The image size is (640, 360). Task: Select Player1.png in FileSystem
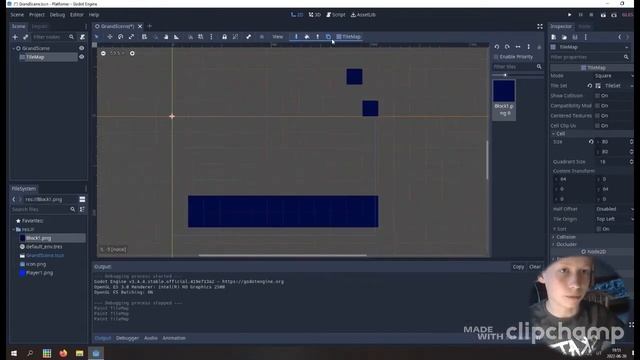click(39, 273)
